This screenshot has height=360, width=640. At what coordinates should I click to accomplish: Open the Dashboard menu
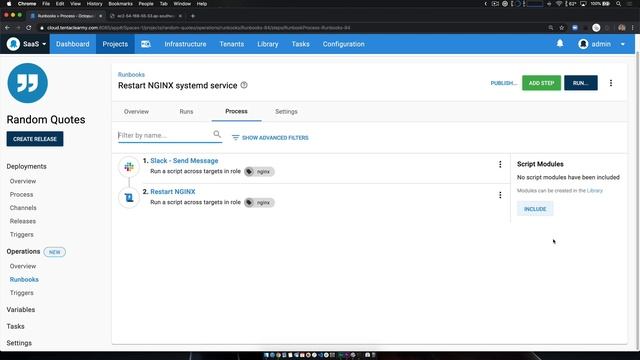coord(73,44)
